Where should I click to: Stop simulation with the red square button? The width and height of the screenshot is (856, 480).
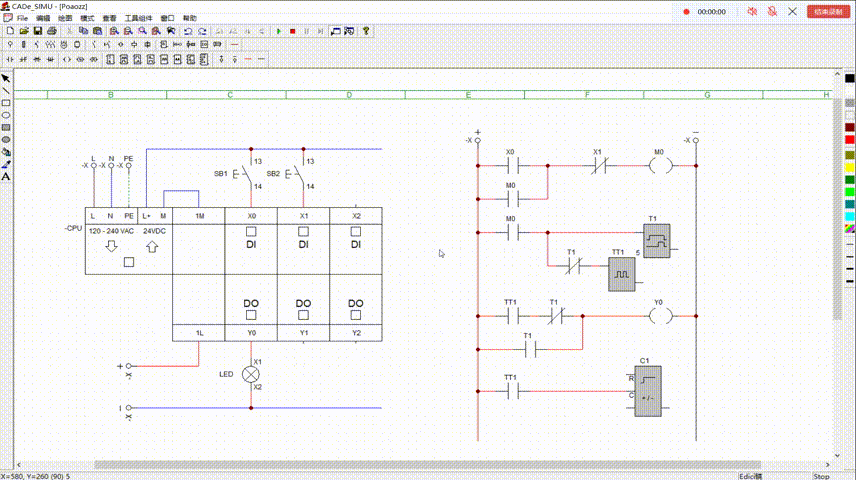click(292, 31)
